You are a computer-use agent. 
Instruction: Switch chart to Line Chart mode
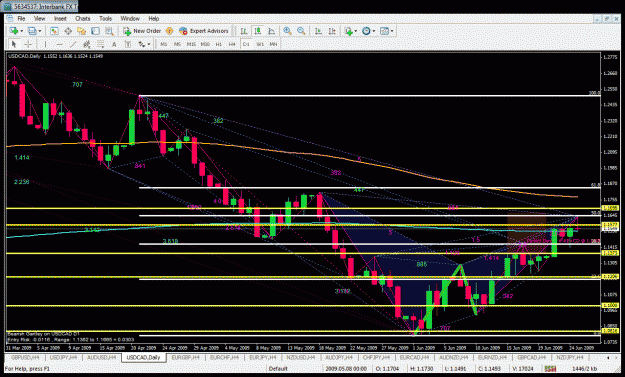[x=271, y=31]
